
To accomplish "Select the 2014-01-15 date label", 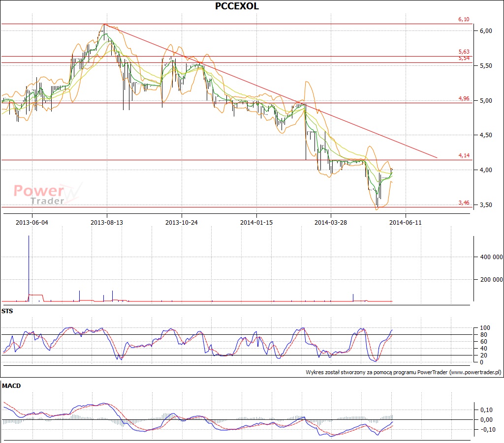I will pyautogui.click(x=256, y=222).
